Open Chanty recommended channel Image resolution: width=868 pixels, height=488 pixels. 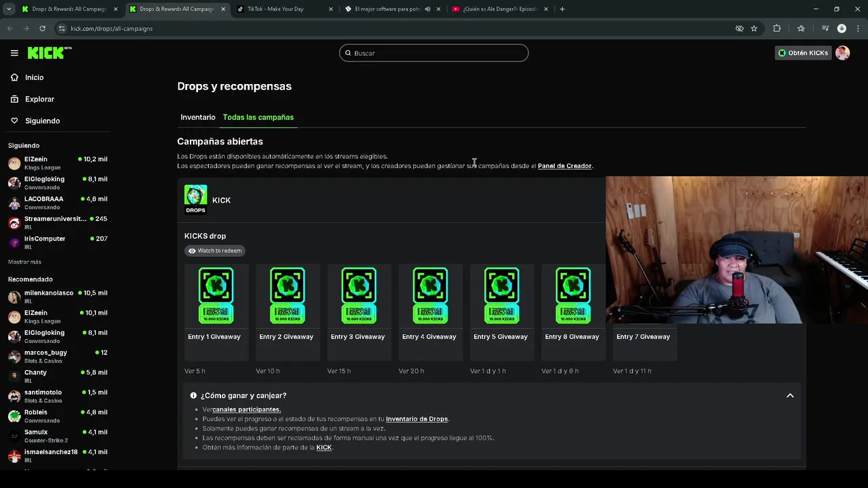coord(58,376)
